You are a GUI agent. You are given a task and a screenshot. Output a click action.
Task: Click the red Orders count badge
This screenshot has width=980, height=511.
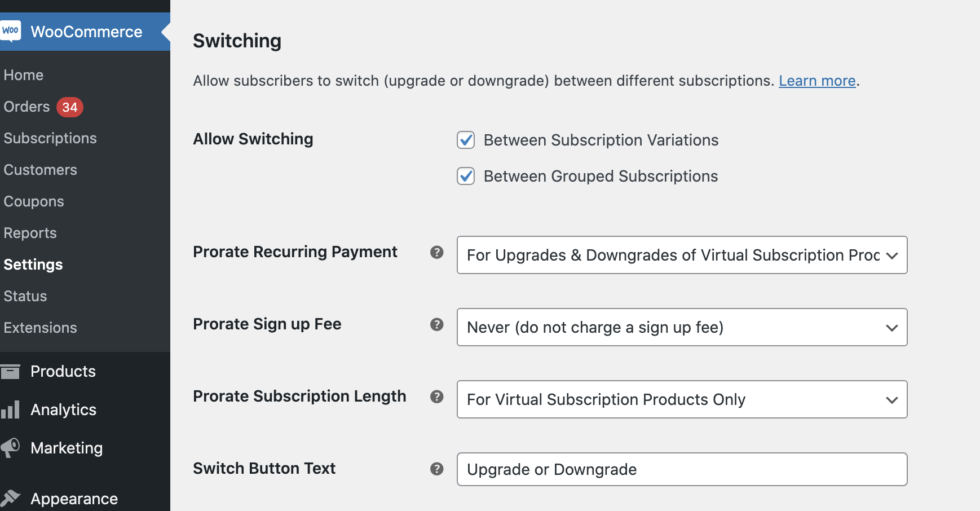(x=70, y=107)
